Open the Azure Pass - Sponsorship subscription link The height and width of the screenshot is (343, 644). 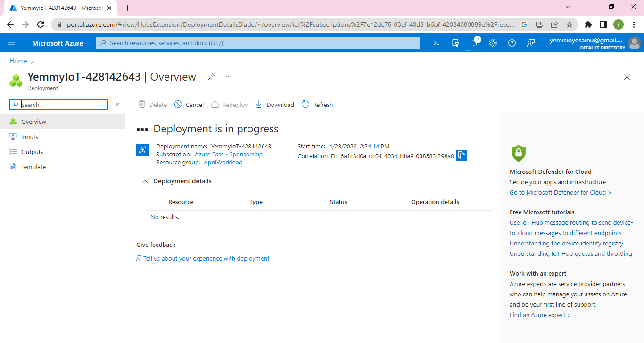229,155
